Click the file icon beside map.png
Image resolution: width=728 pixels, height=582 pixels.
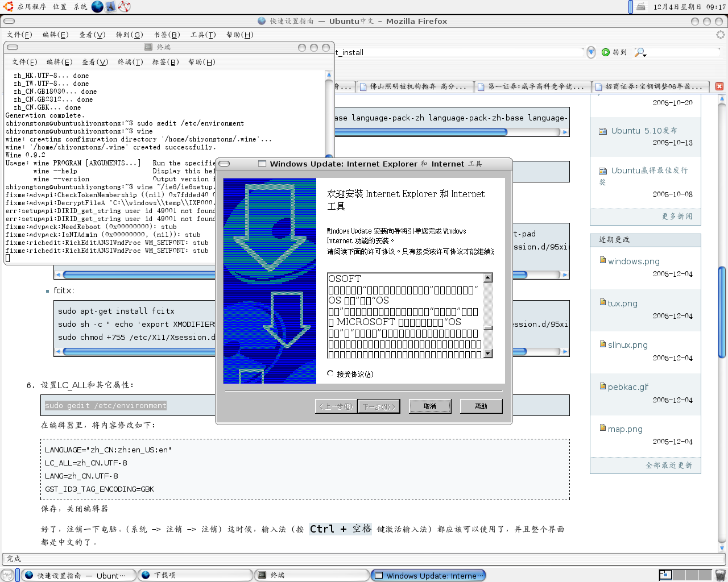603,428
